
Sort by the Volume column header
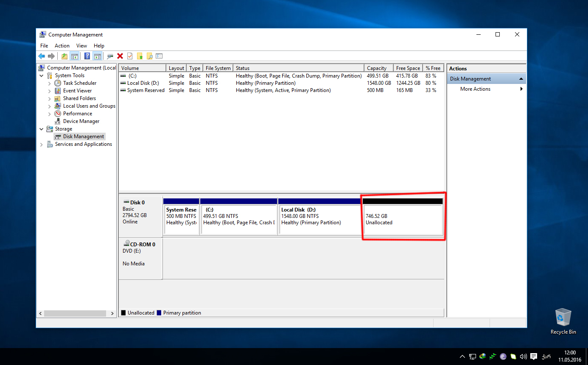(x=143, y=68)
